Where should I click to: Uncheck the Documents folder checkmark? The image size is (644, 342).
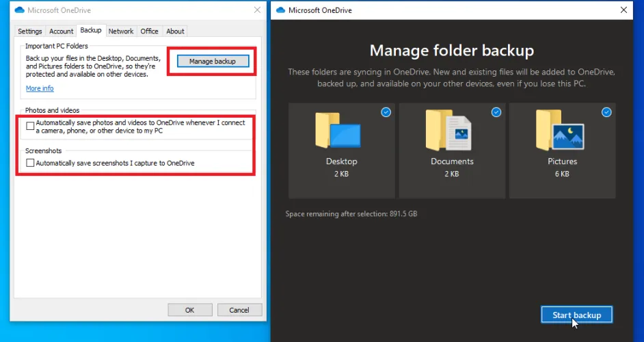(x=496, y=112)
